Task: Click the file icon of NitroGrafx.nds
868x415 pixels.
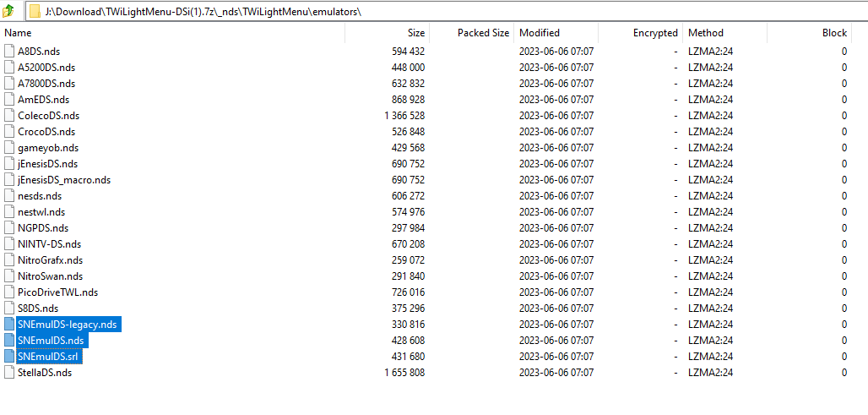Action: 8,260
